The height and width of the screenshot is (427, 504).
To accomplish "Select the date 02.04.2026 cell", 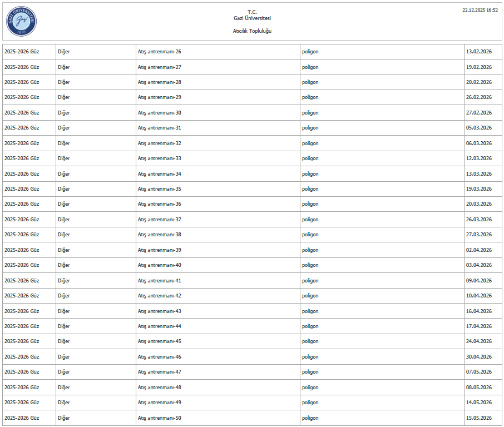I will (478, 250).
